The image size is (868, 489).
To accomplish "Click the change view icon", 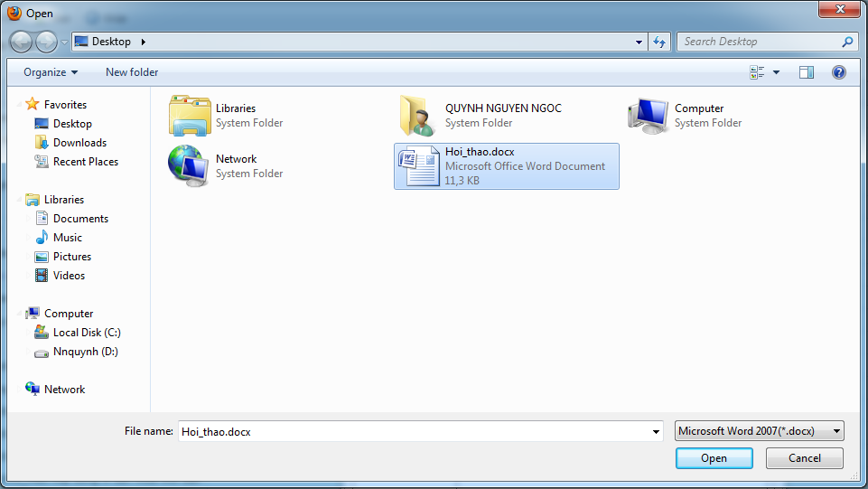I will pos(757,72).
